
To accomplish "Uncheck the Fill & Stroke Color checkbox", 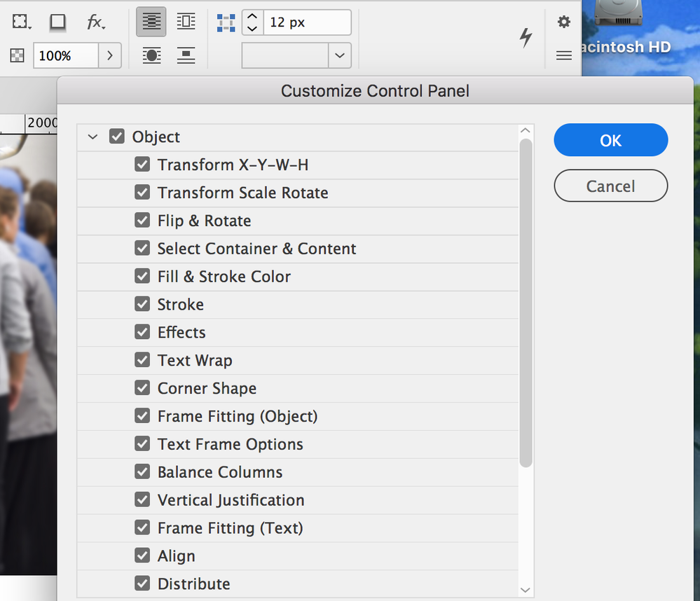I will coord(143,277).
